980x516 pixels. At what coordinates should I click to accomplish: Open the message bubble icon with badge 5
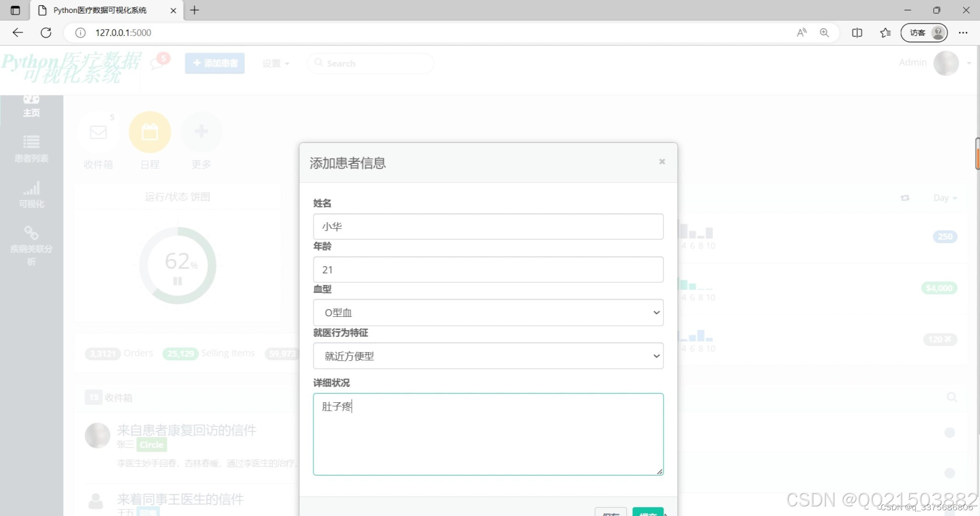157,63
